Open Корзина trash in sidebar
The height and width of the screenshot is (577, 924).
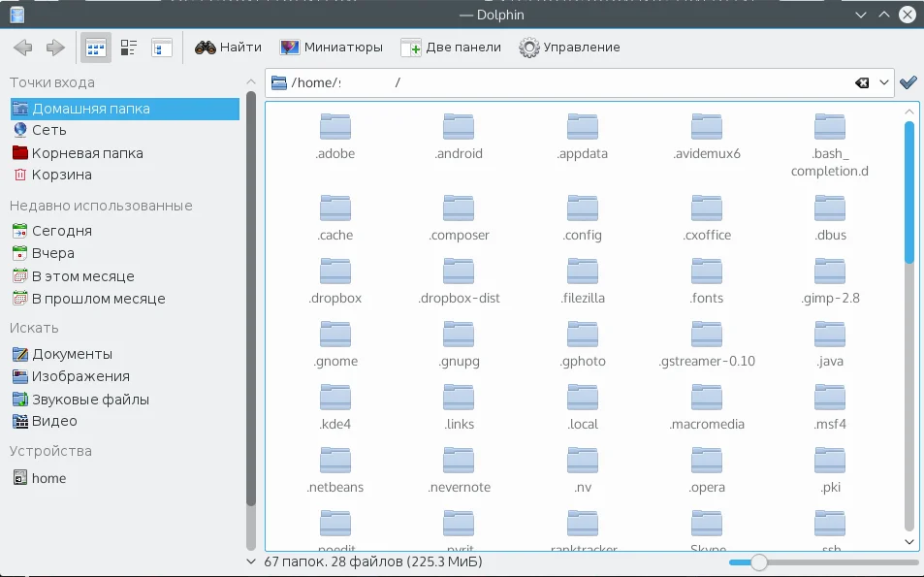coord(61,175)
